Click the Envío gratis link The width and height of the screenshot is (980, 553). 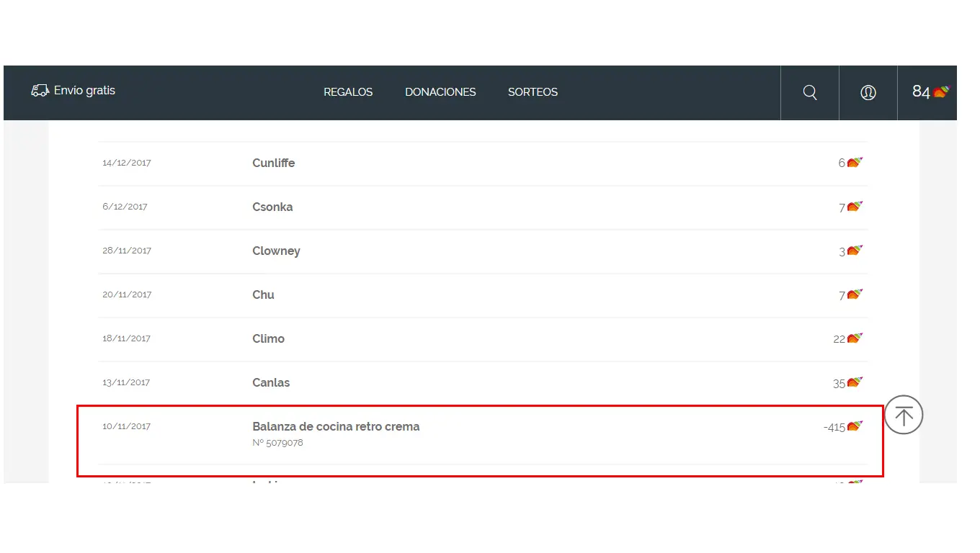click(x=84, y=91)
